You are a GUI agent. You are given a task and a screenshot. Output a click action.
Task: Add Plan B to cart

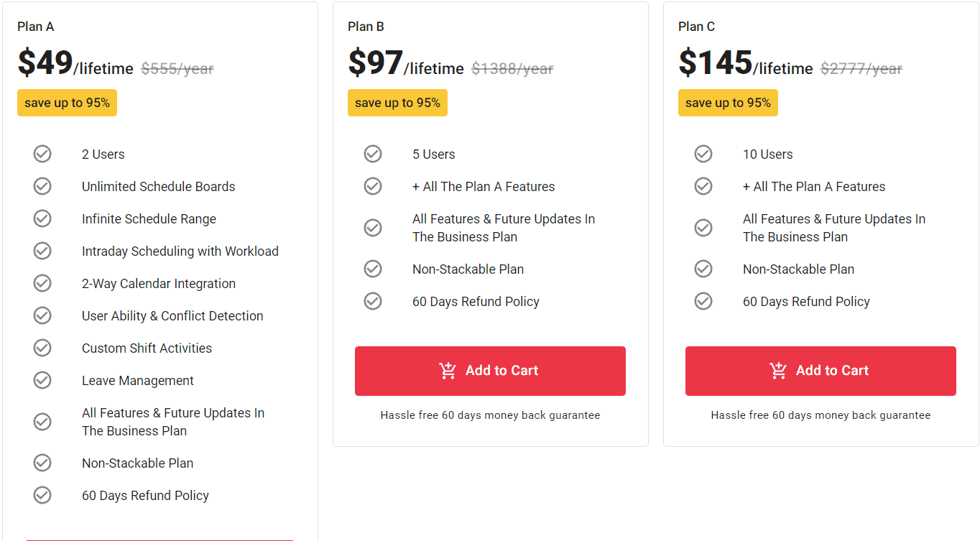(490, 371)
